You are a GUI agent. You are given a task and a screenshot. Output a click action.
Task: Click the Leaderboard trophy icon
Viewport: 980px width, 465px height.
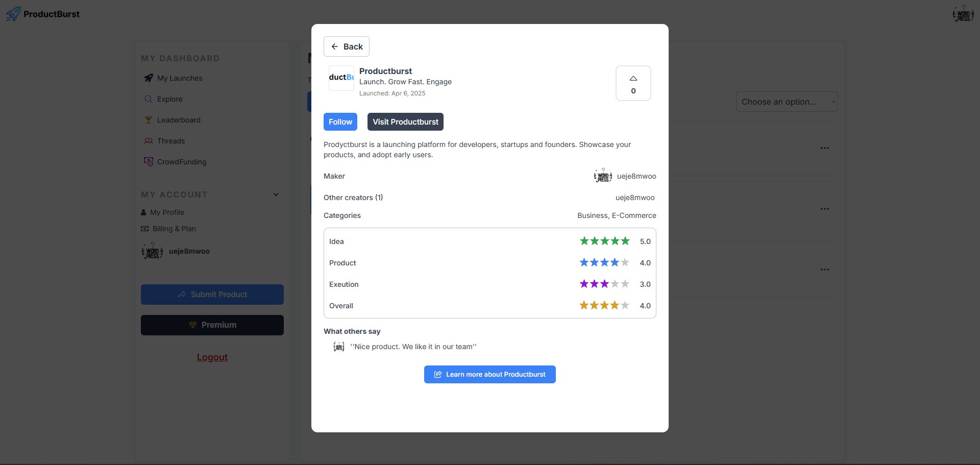pos(149,120)
